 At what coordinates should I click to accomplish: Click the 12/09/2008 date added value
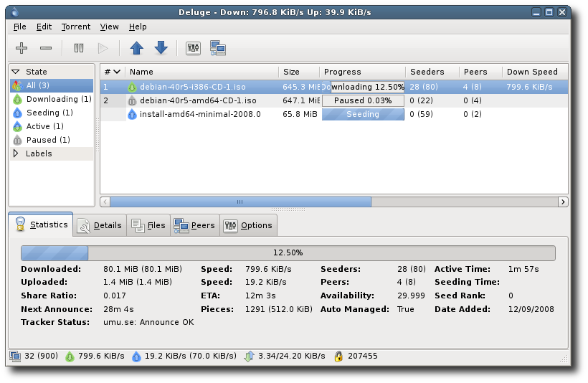531,309
